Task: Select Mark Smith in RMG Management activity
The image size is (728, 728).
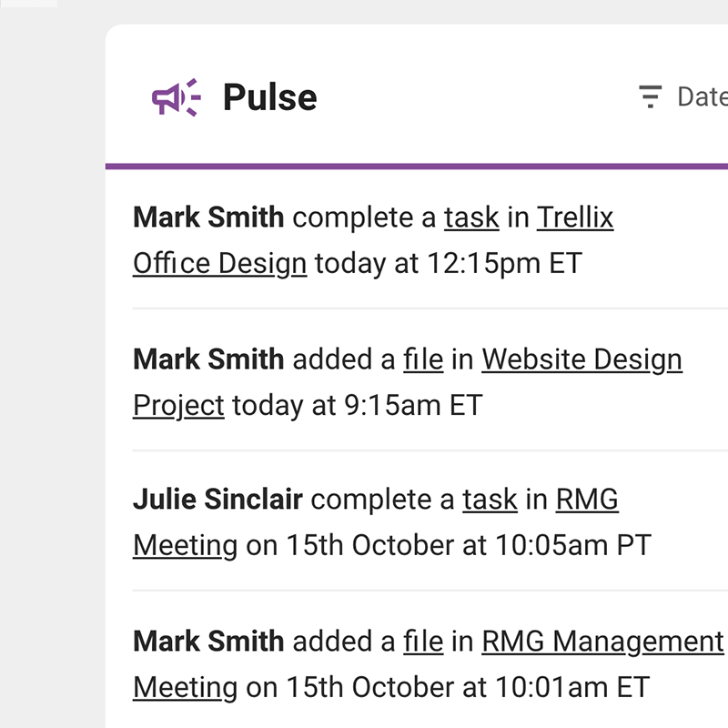Action: pyautogui.click(x=208, y=642)
